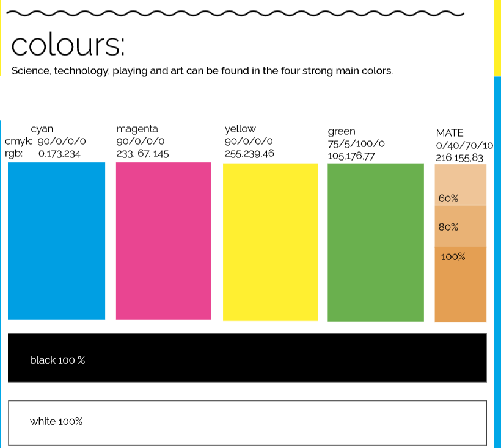Click the cyan RGB value 0,173,234
Screen dimensions: 501x448
[59, 154]
